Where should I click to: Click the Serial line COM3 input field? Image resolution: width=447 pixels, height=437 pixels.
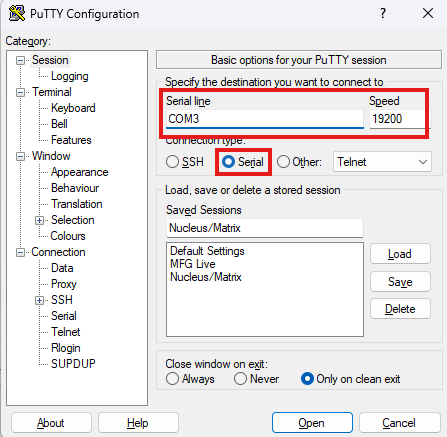265,119
